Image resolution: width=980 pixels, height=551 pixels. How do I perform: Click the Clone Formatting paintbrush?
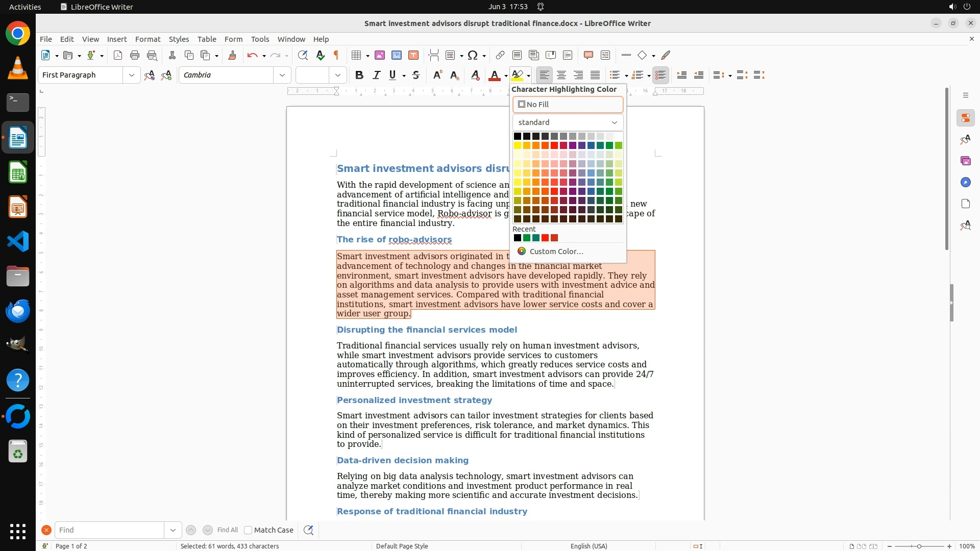pyautogui.click(x=232, y=55)
